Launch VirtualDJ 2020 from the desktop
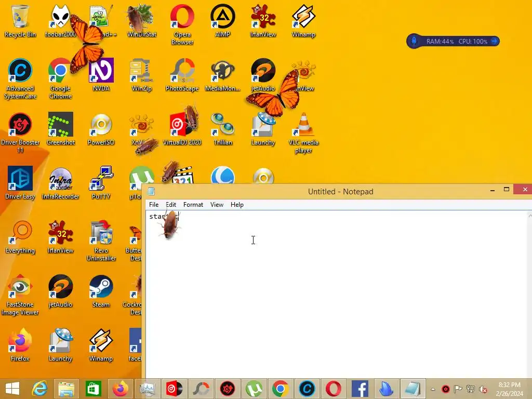 pos(182,129)
